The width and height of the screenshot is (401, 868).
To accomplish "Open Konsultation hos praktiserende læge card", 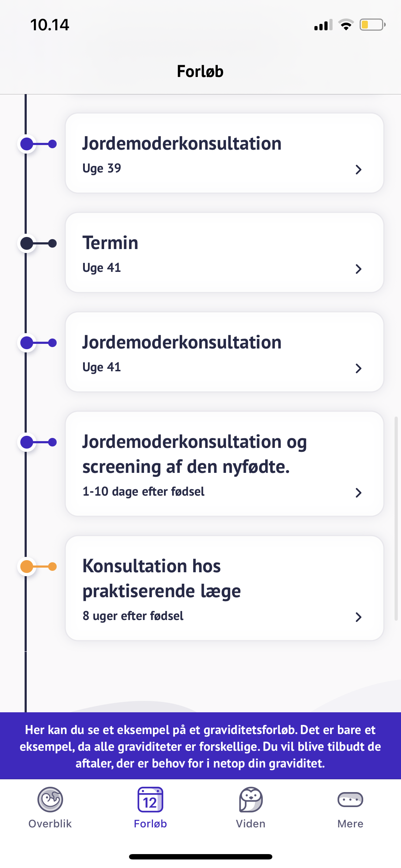I will coord(161,578).
